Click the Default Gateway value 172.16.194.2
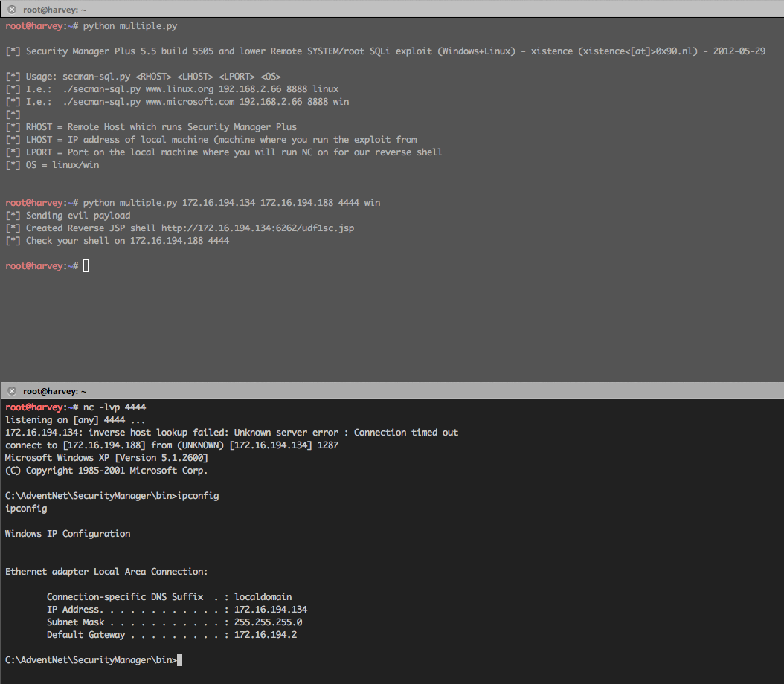This screenshot has width=784, height=684. [x=266, y=634]
